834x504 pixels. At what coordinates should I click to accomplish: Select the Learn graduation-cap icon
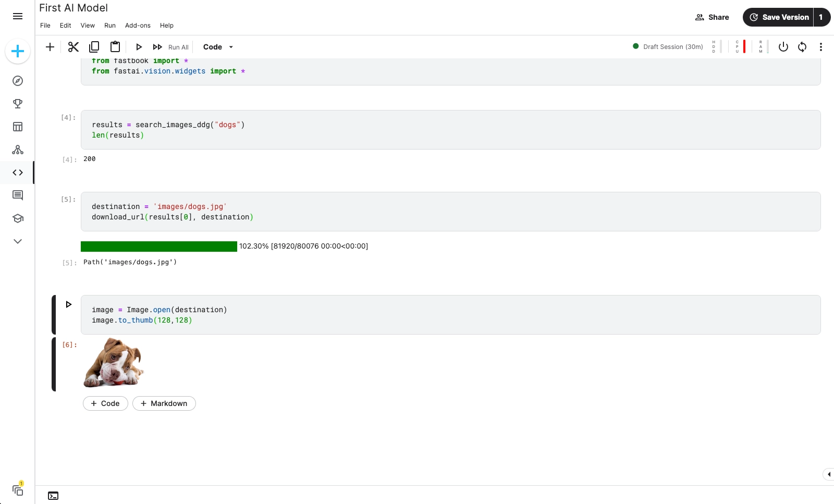point(18,218)
